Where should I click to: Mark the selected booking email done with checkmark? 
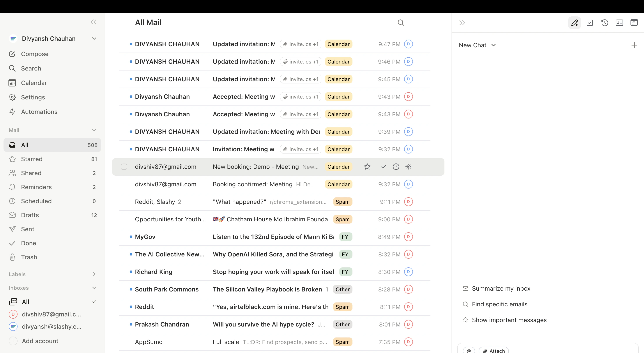pyautogui.click(x=383, y=166)
